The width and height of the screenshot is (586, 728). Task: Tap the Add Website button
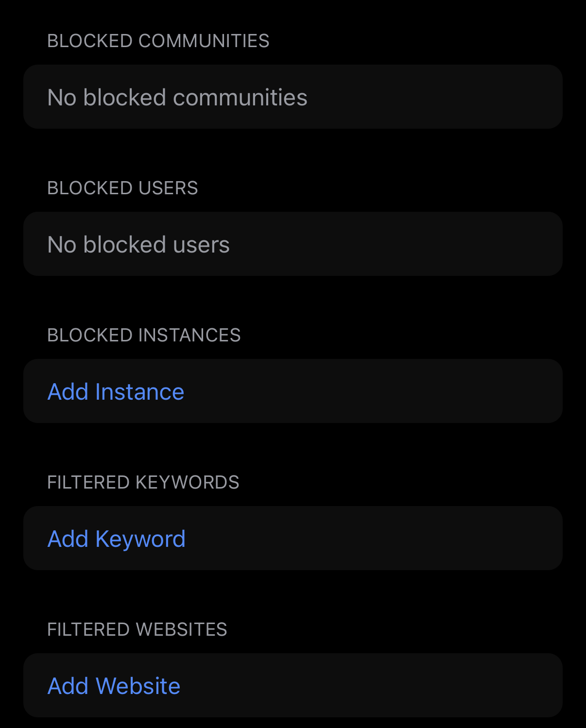[114, 686]
